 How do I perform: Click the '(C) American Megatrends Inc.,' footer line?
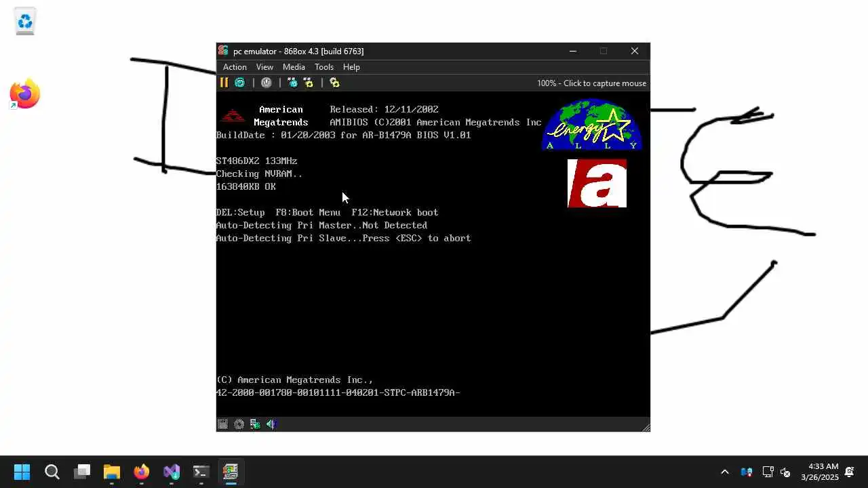295,380
